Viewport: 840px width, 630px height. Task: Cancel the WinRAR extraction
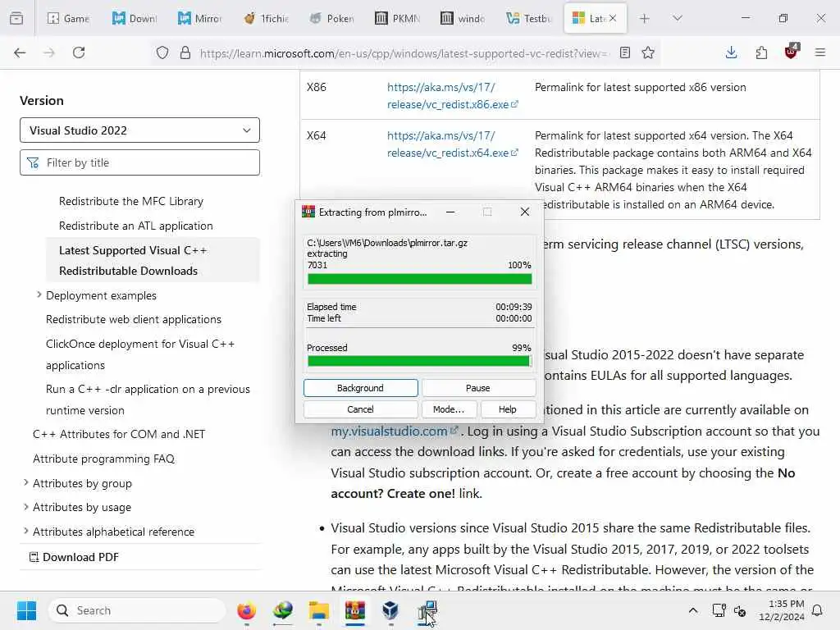point(361,409)
